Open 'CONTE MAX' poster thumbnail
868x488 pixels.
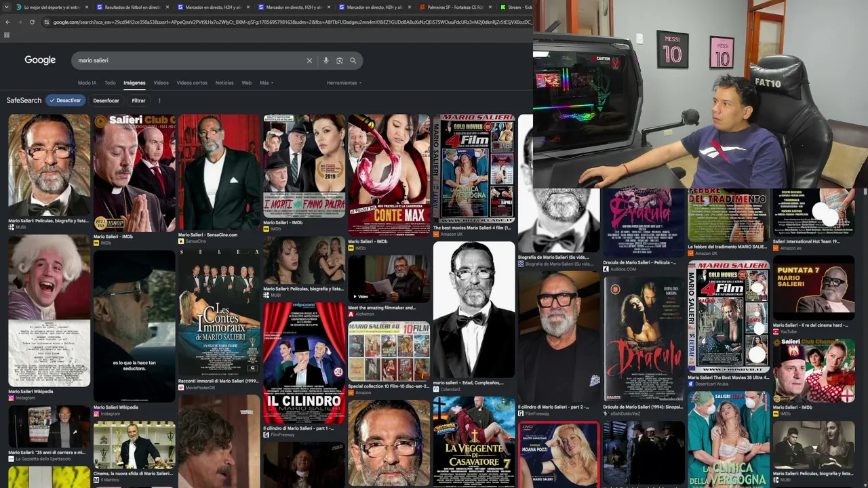(x=389, y=175)
